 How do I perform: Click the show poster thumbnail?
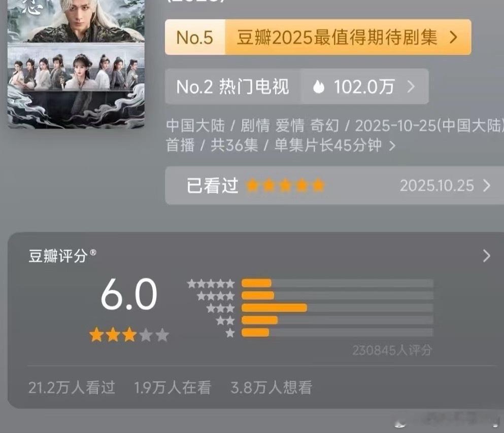click(76, 64)
